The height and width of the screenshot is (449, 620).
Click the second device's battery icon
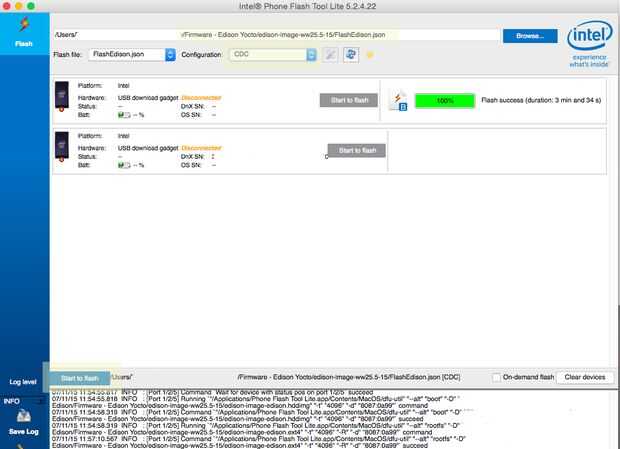tap(124, 165)
